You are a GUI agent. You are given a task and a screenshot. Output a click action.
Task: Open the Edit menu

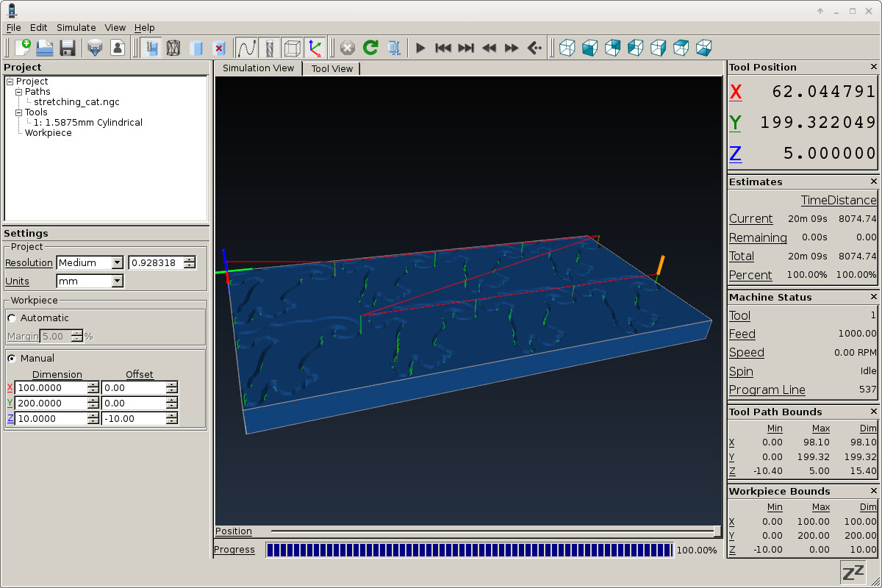[x=38, y=27]
